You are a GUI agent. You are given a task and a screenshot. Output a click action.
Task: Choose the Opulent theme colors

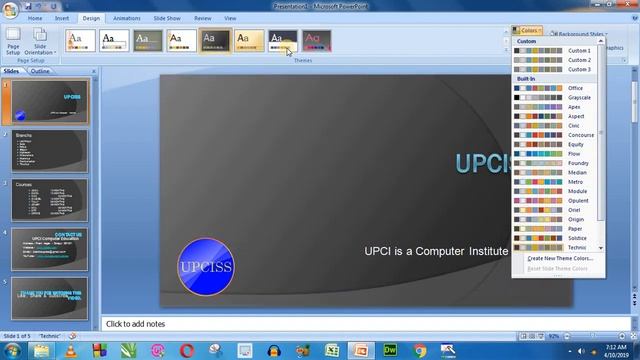(554, 201)
